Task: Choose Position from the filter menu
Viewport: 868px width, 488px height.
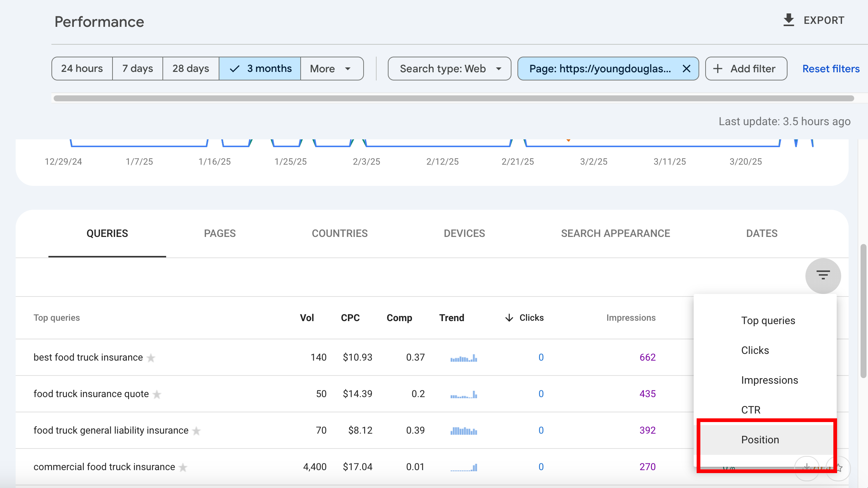Action: (760, 440)
